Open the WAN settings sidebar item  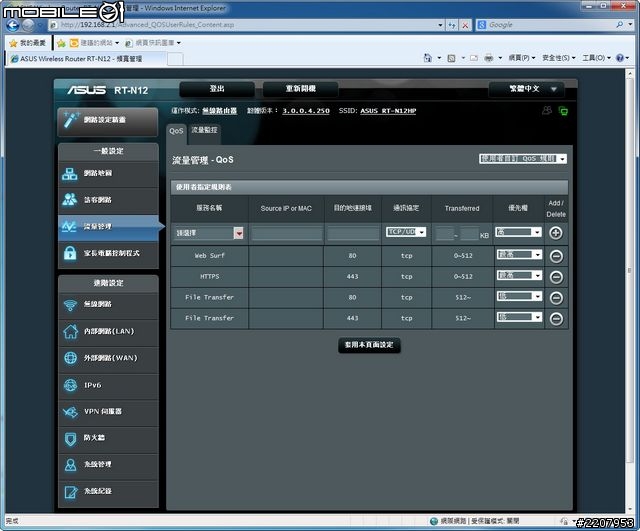click(108, 358)
